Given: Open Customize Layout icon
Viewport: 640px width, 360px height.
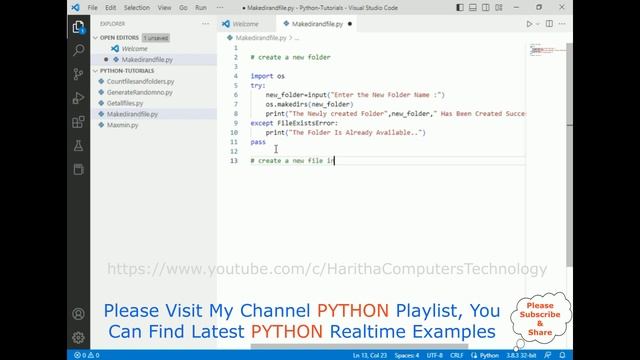Looking at the screenshot, I should 499,7.
